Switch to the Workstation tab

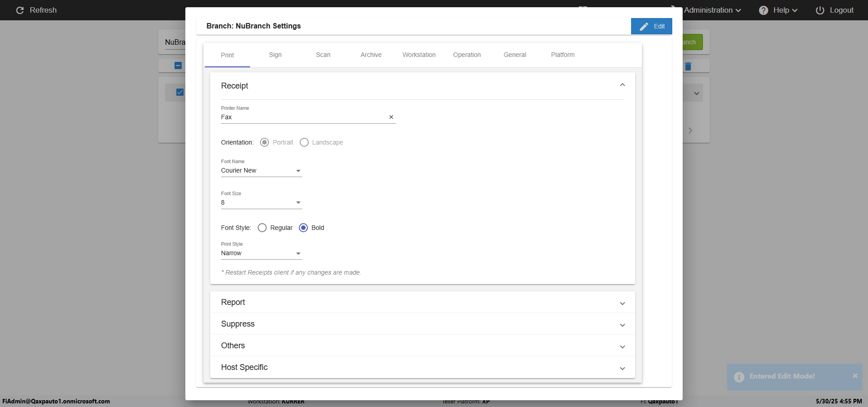tap(419, 55)
